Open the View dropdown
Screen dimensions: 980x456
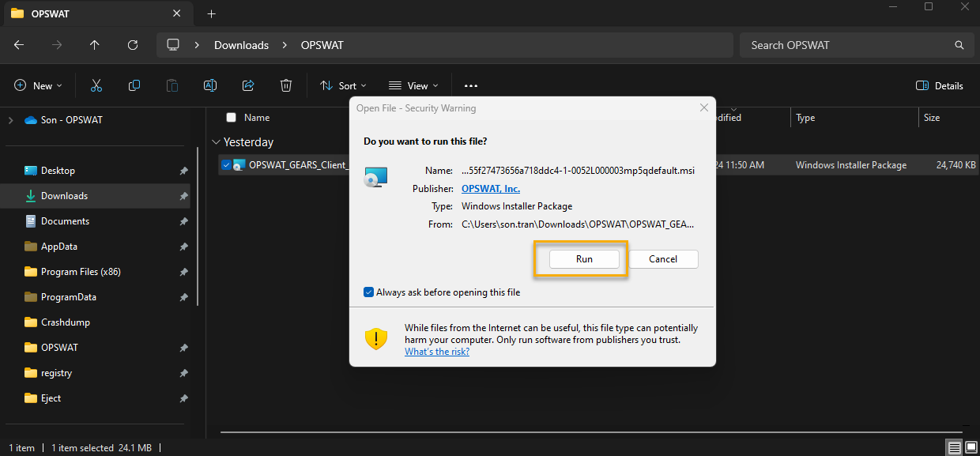[413, 85]
